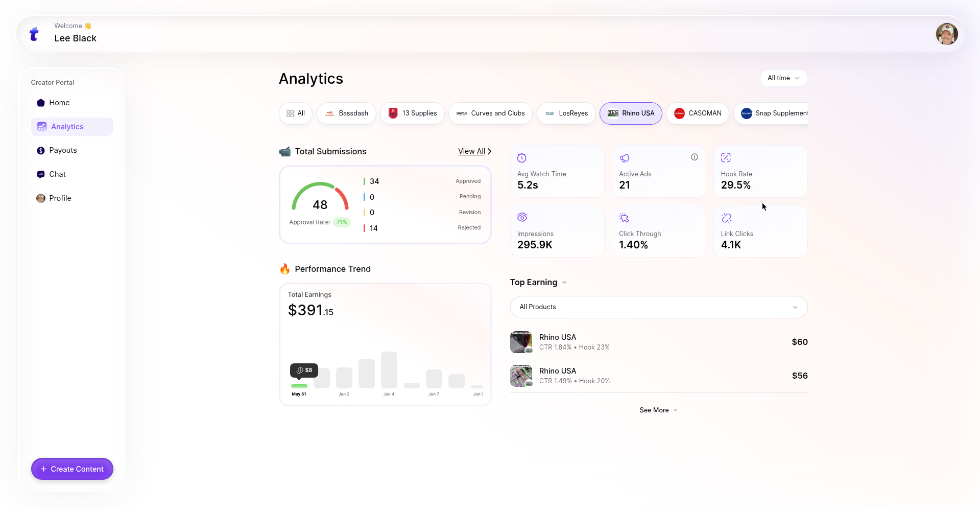
Task: Go to Home in the sidebar
Action: (72, 103)
